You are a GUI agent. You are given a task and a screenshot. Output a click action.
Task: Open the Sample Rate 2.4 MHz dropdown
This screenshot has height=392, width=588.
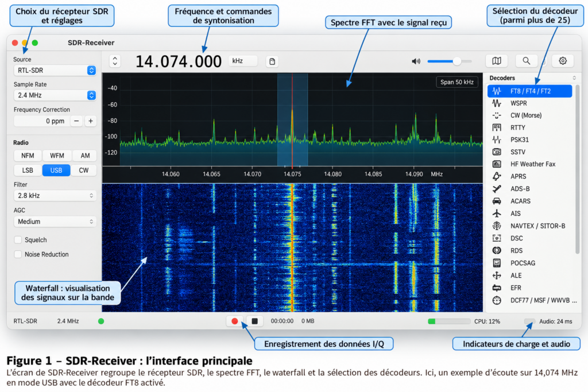[x=55, y=95]
